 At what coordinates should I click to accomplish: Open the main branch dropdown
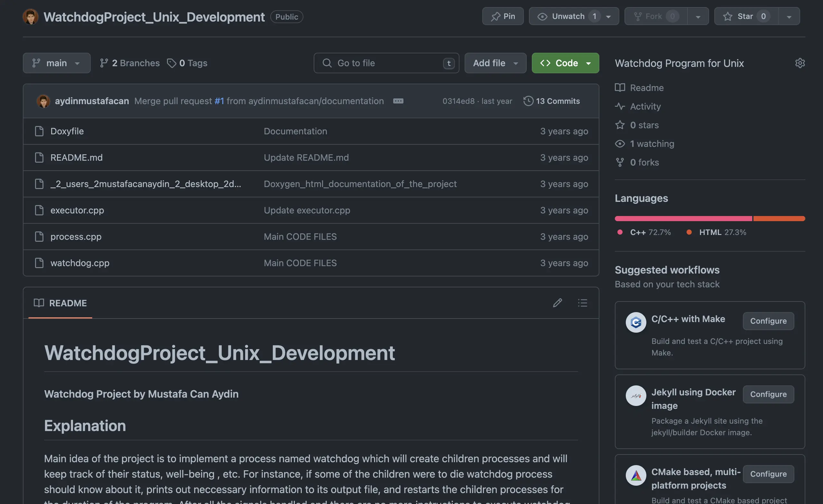point(56,63)
